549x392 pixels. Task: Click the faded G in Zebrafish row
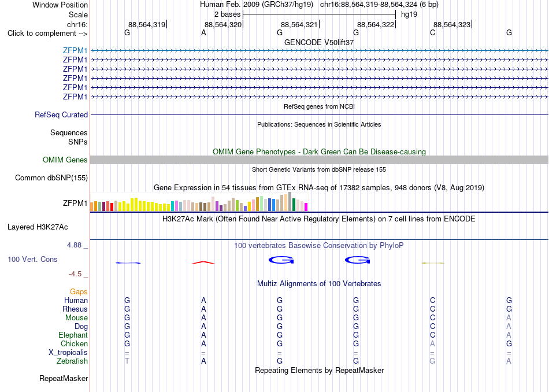[x=432, y=361]
